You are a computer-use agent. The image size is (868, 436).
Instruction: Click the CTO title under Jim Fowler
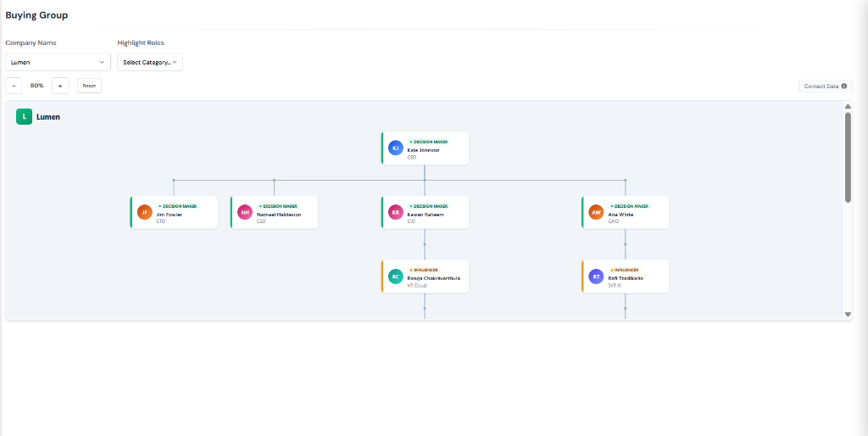click(x=161, y=221)
